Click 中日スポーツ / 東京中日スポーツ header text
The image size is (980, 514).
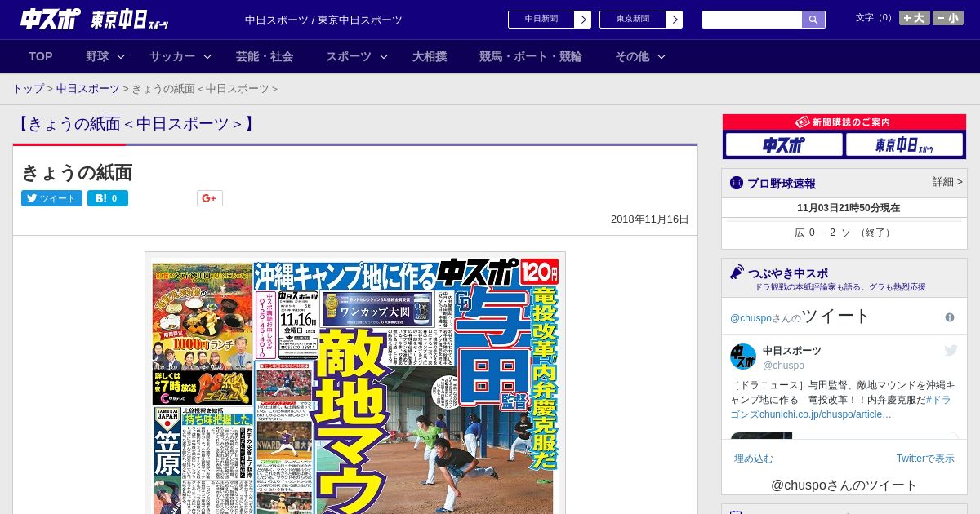click(323, 20)
